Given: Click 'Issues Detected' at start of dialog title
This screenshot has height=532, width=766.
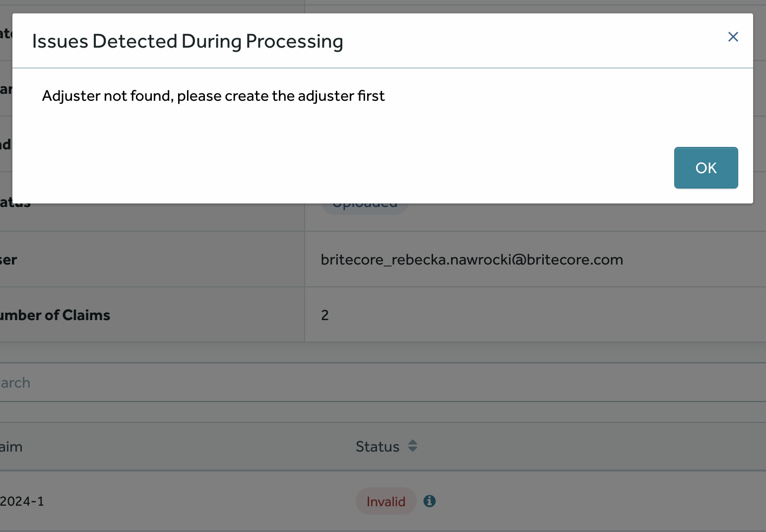Looking at the screenshot, I should click(104, 41).
